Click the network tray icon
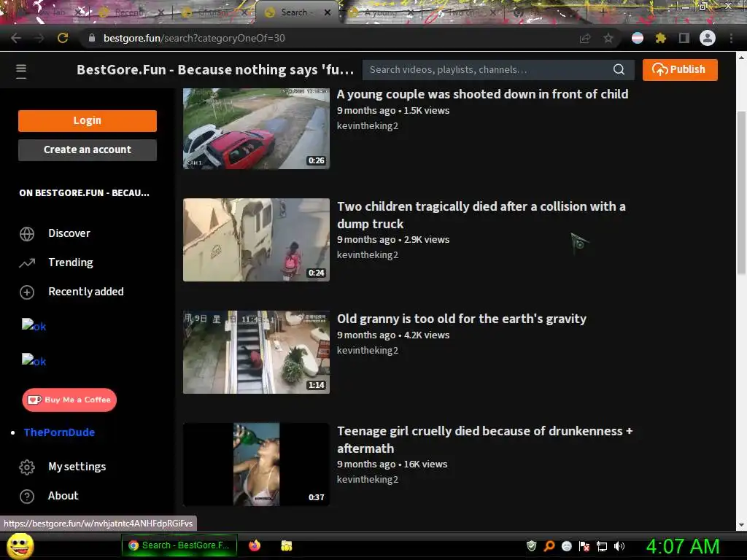The height and width of the screenshot is (560, 747). point(602,546)
